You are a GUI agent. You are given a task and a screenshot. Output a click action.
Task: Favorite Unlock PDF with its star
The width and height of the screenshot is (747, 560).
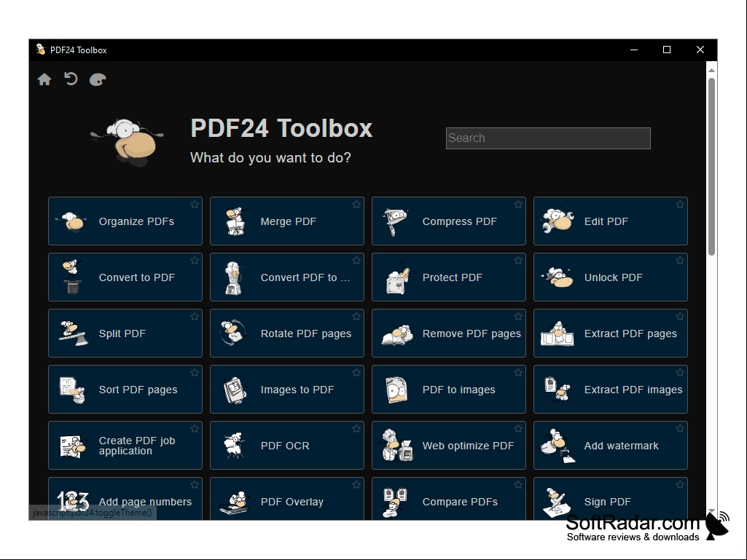tap(680, 261)
